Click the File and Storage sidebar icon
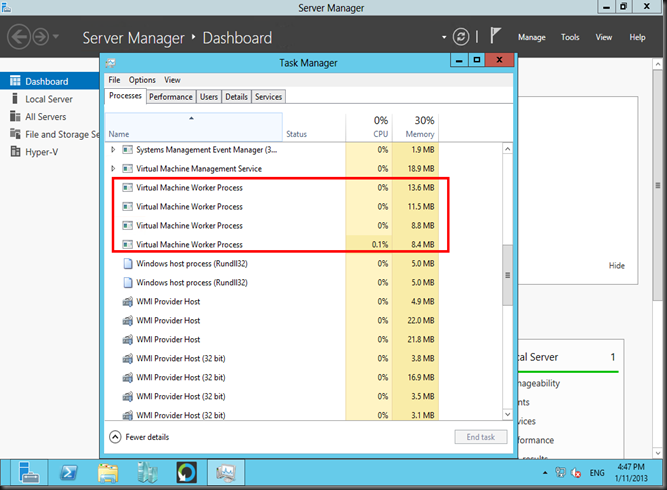This screenshot has width=667, height=490. coord(15,134)
